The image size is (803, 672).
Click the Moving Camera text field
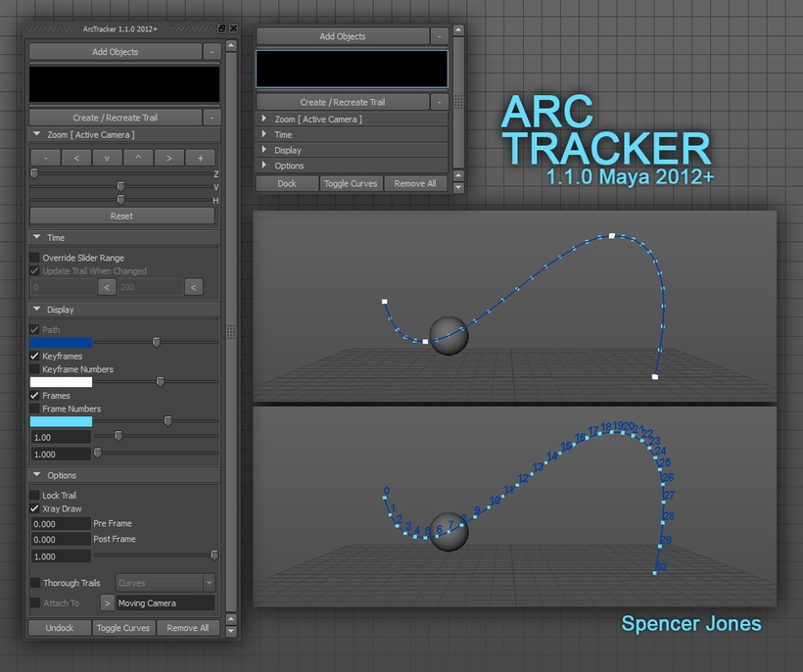(165, 603)
